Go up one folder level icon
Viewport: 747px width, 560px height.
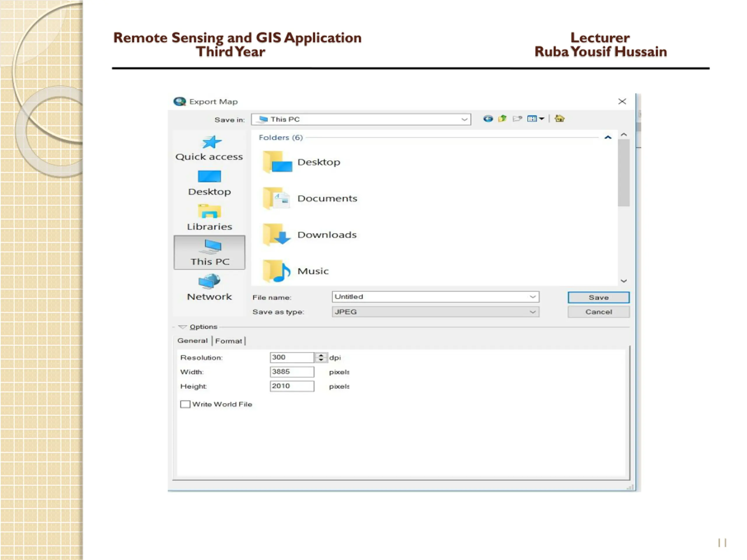pos(502,118)
